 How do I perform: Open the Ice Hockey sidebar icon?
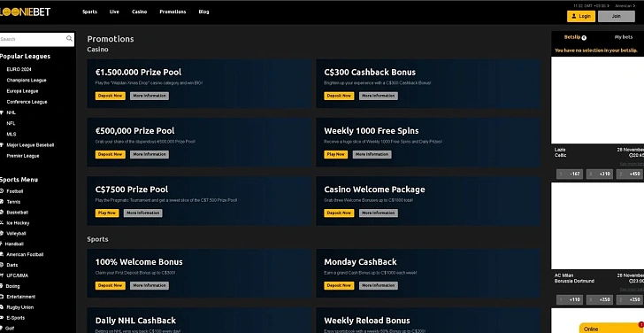[x=2, y=223]
